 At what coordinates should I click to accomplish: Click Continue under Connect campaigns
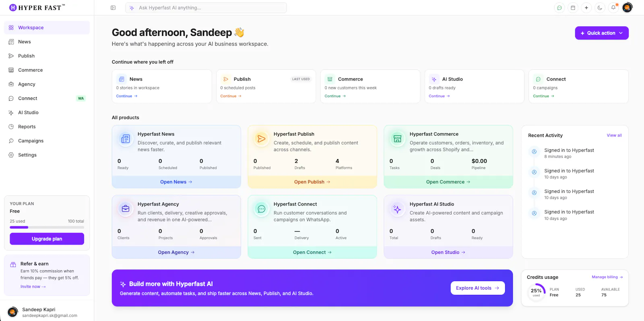pyautogui.click(x=544, y=96)
